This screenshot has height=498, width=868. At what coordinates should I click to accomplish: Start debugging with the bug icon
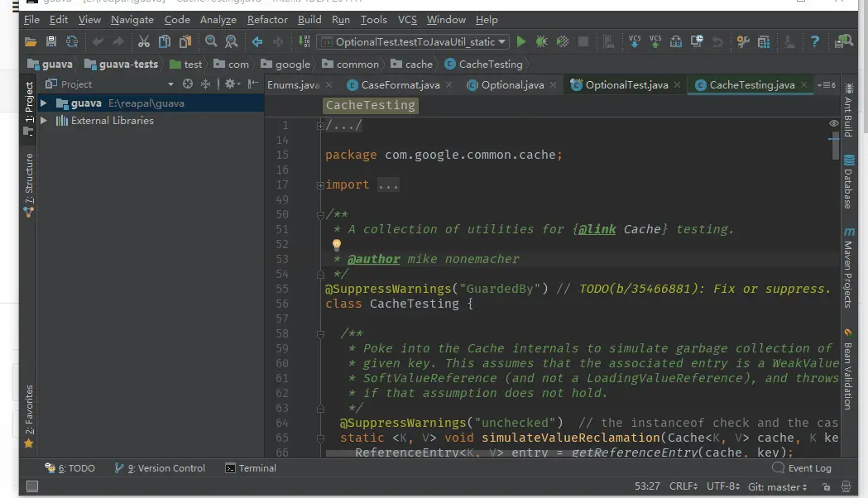tap(541, 41)
